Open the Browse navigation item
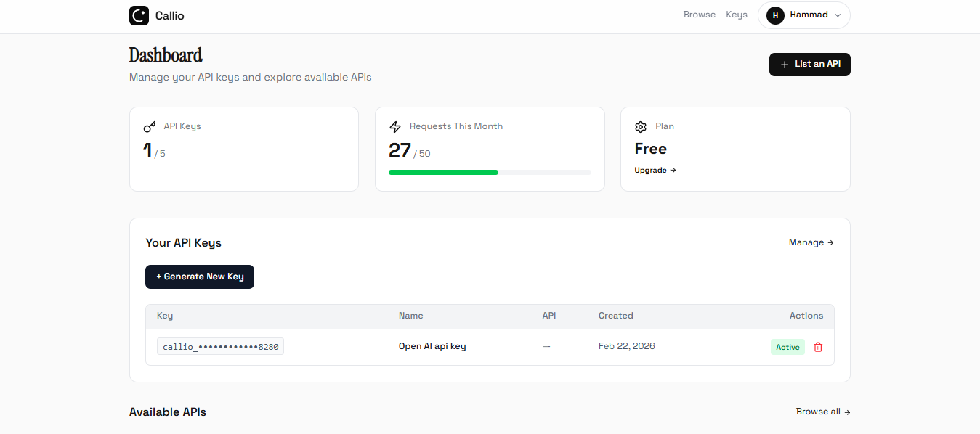Image resolution: width=980 pixels, height=434 pixels. point(699,15)
